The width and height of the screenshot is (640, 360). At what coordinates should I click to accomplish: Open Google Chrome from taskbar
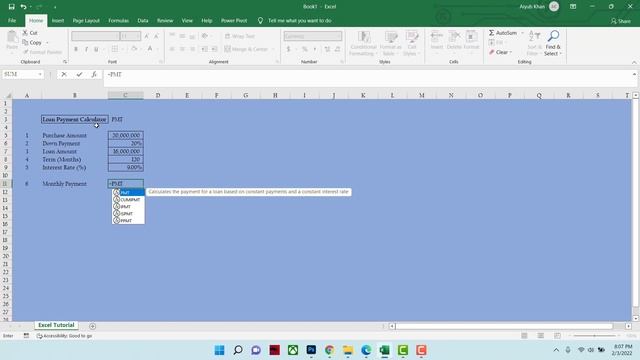click(329, 350)
